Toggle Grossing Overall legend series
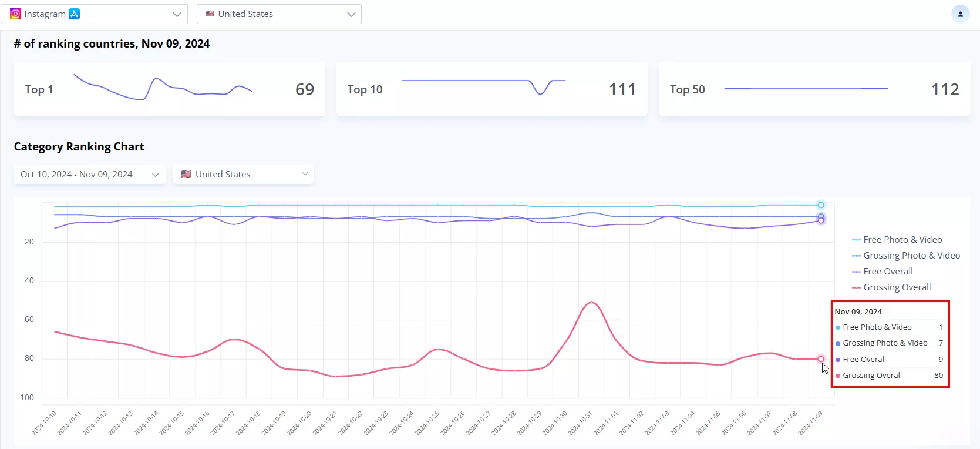980x449 pixels. (897, 287)
